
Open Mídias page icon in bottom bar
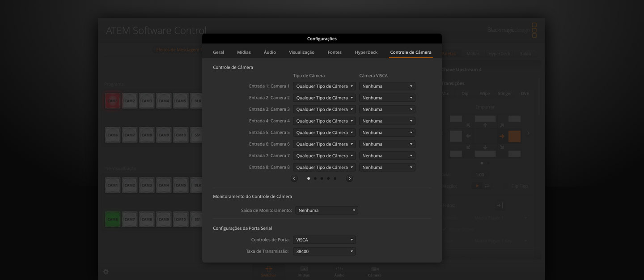(304, 271)
